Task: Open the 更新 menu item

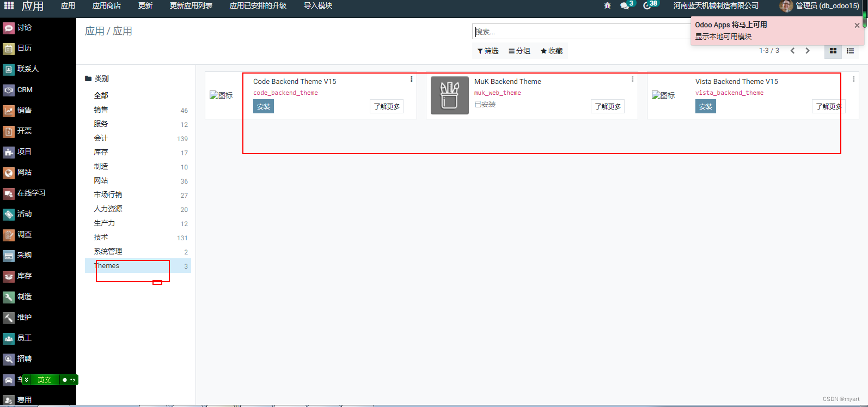Action: click(x=145, y=5)
